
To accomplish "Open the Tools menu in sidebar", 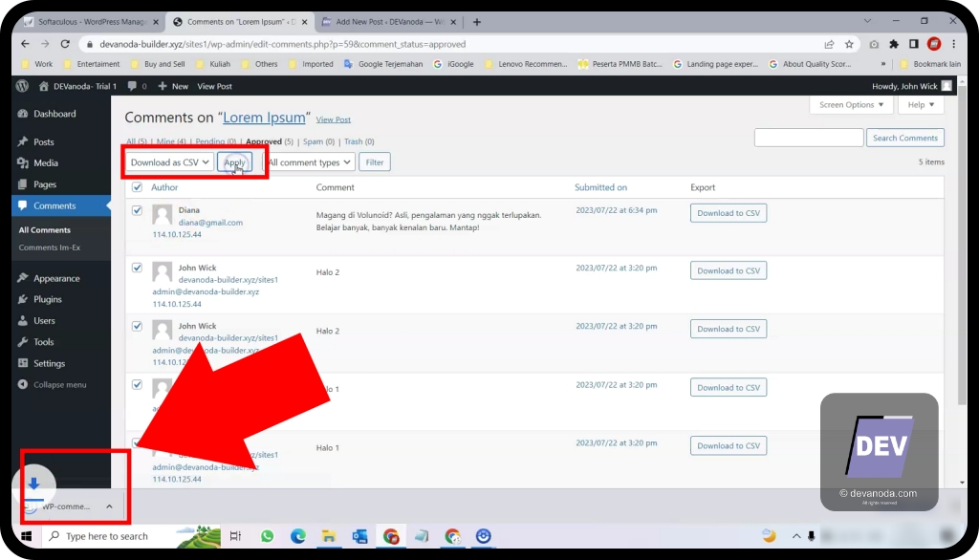I will point(44,342).
